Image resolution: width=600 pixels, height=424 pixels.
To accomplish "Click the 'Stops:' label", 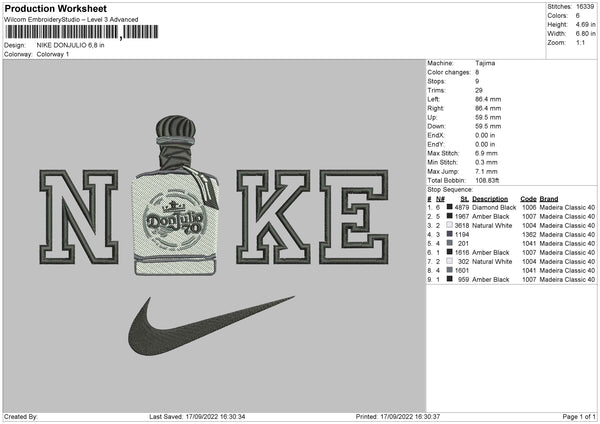I will pos(437,81).
